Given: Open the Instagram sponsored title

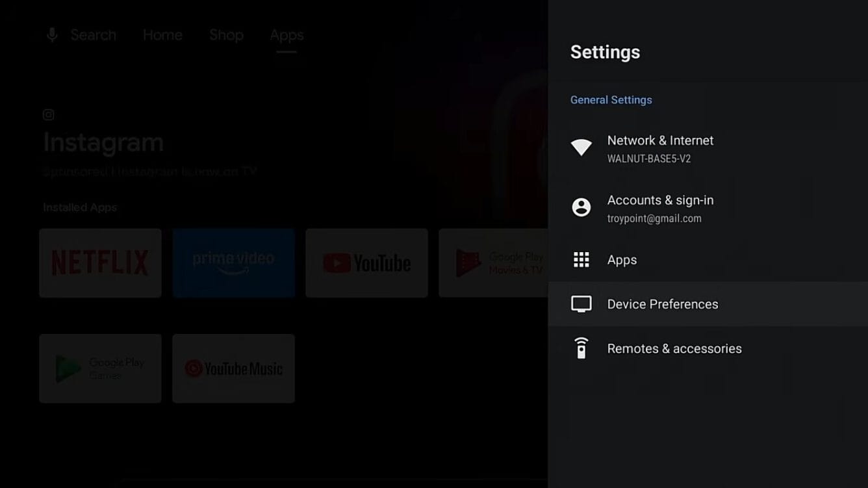Looking at the screenshot, I should [x=103, y=142].
